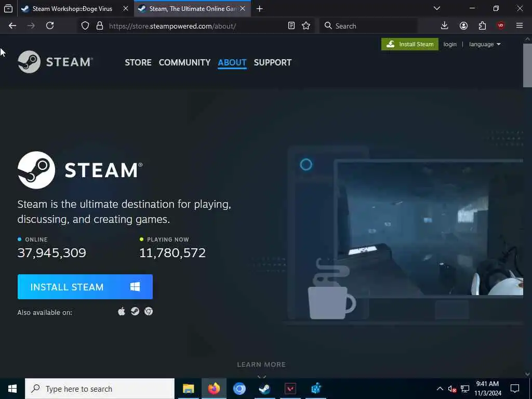Viewport: 532px width, 399px height.
Task: Bookmark this page with the star icon
Action: 306,26
